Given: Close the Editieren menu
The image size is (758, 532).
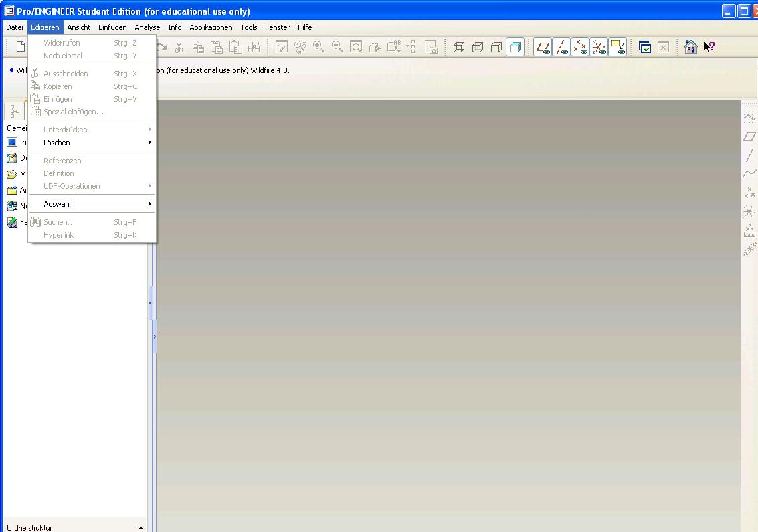Looking at the screenshot, I should point(45,27).
